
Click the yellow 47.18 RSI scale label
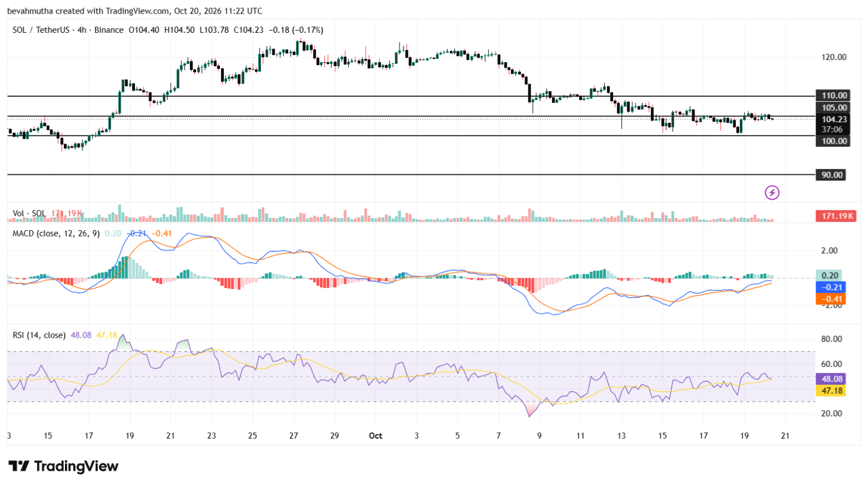point(831,391)
